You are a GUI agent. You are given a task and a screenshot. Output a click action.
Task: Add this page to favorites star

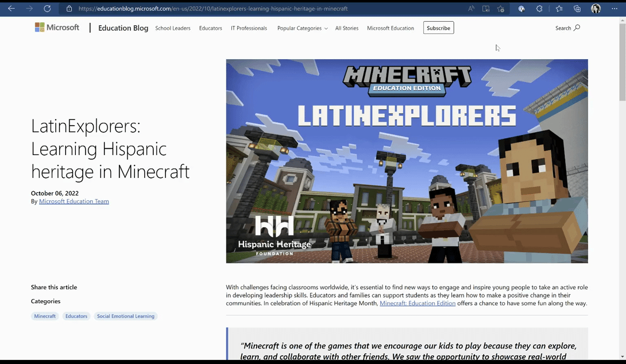point(501,9)
